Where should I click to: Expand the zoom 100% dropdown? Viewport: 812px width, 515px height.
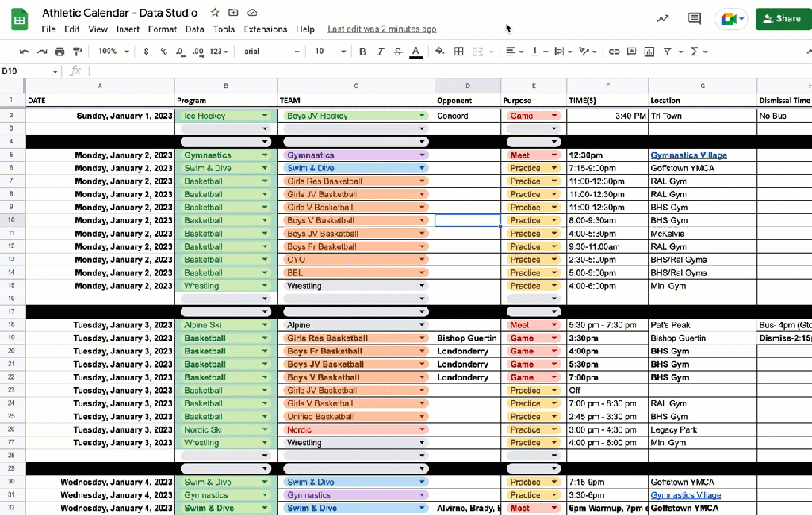112,51
